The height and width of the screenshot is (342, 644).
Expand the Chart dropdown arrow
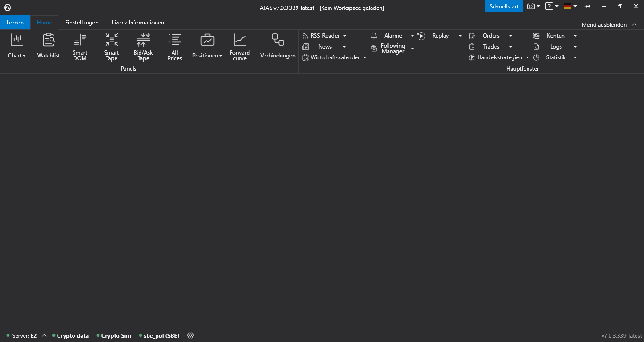point(24,56)
